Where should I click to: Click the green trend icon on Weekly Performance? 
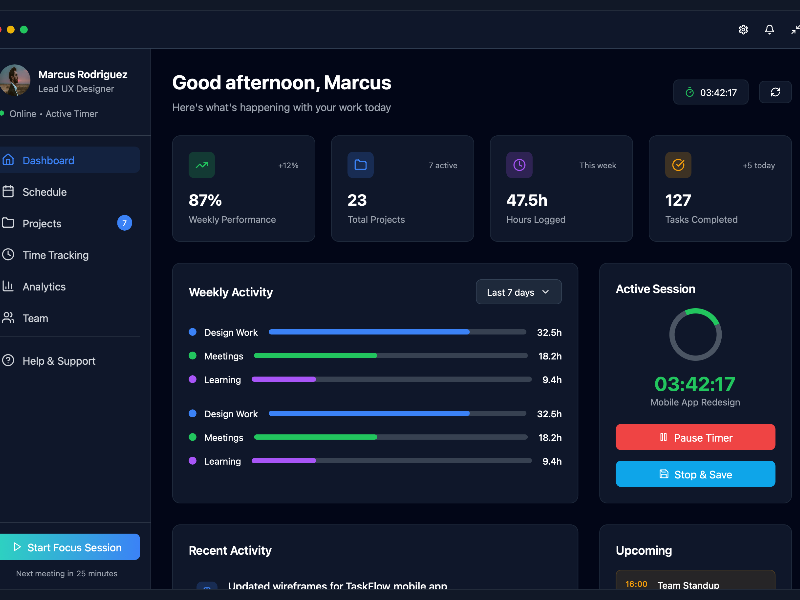click(x=201, y=164)
